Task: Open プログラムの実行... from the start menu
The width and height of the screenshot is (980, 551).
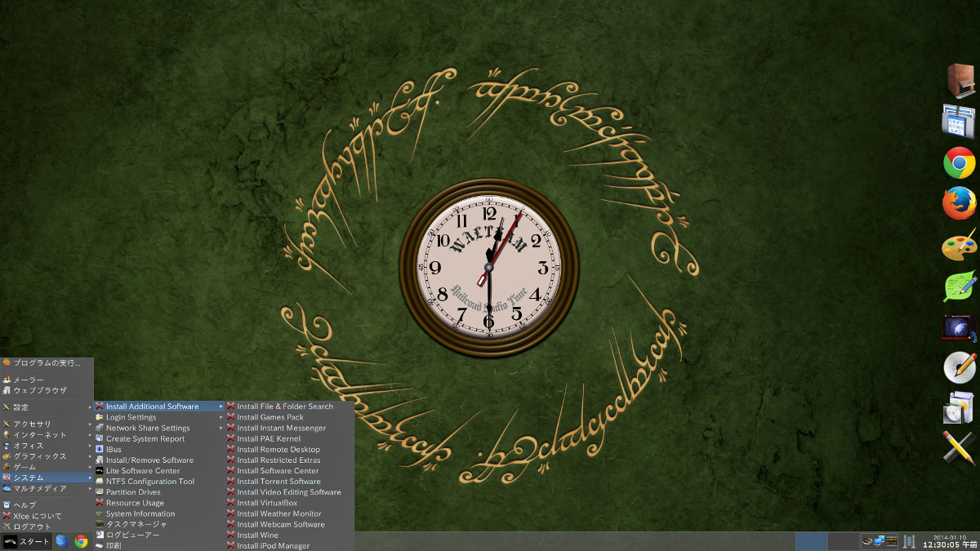Action: [47, 363]
